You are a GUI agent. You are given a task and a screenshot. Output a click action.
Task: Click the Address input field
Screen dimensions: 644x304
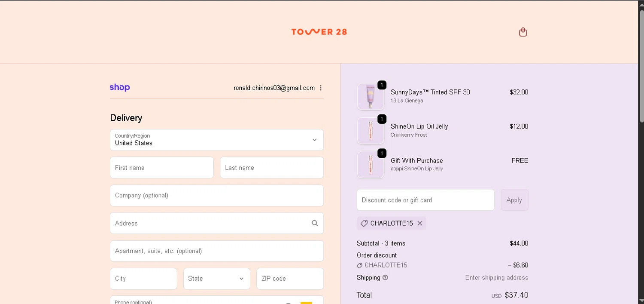tap(217, 223)
